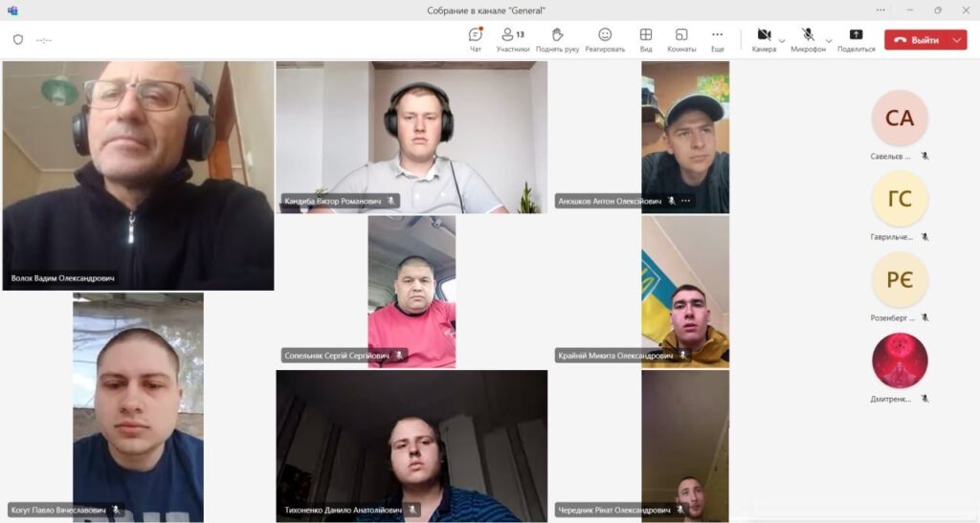Select the CA participant avatar
This screenshot has height=523, width=980.
[900, 119]
